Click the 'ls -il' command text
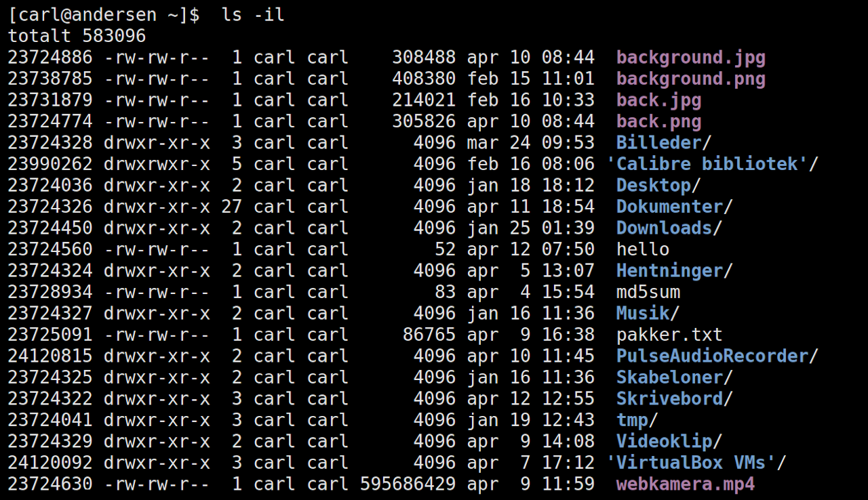 click(253, 15)
